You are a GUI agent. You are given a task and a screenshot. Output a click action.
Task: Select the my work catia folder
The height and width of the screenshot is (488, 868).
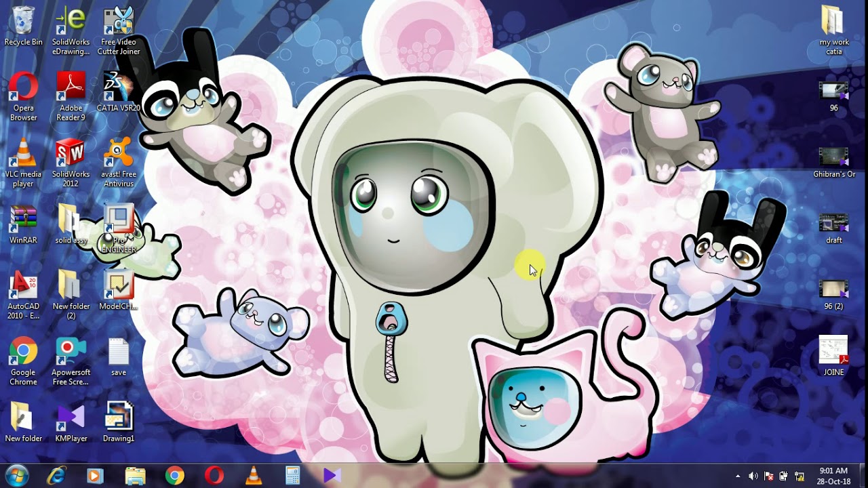[x=833, y=32]
